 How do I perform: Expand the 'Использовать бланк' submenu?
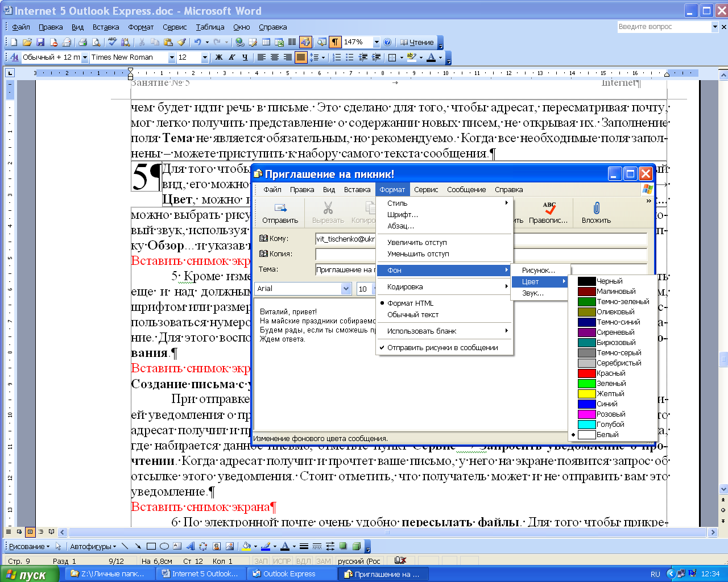(x=445, y=331)
